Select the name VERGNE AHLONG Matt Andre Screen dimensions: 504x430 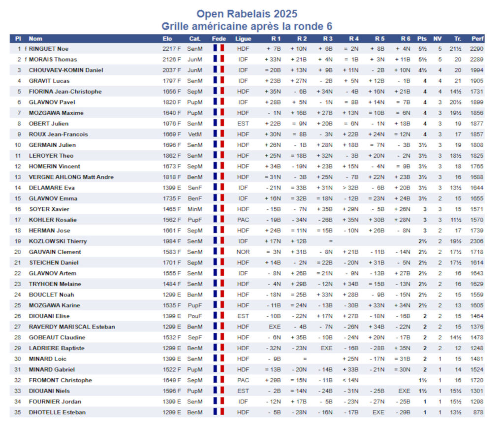point(71,177)
